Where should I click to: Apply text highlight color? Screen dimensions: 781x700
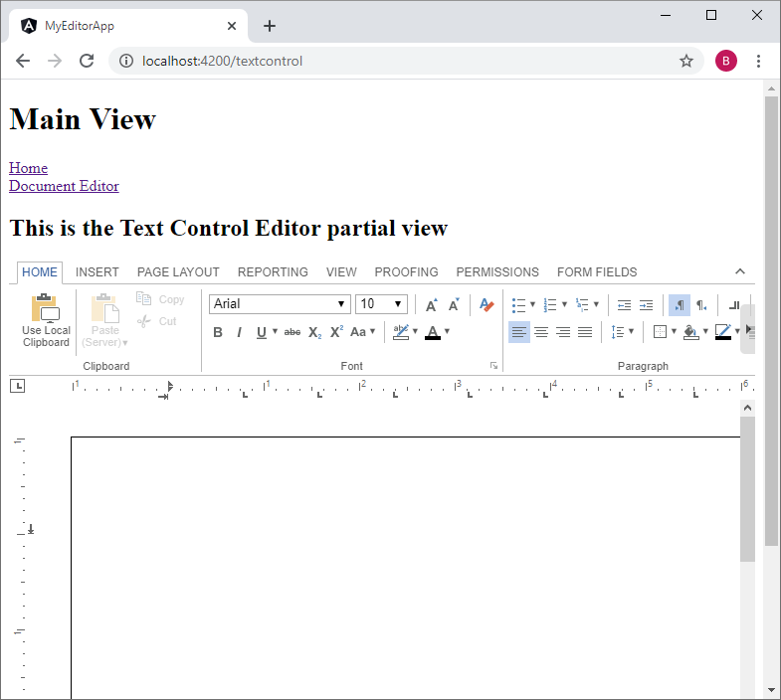coord(401,332)
